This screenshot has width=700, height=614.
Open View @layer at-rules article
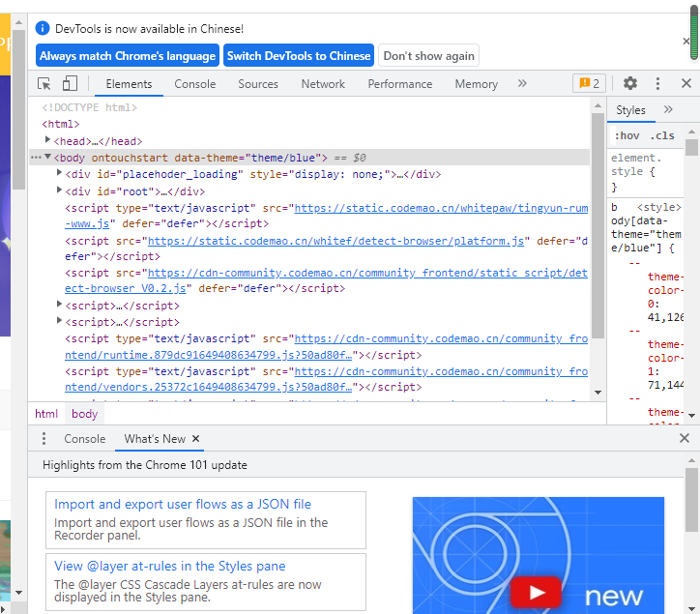pos(169,567)
